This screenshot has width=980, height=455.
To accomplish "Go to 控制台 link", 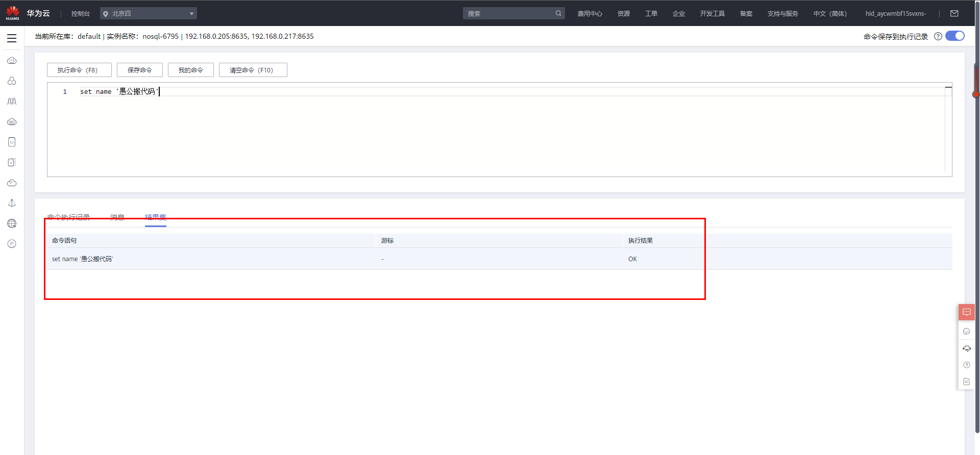I will 81,14.
